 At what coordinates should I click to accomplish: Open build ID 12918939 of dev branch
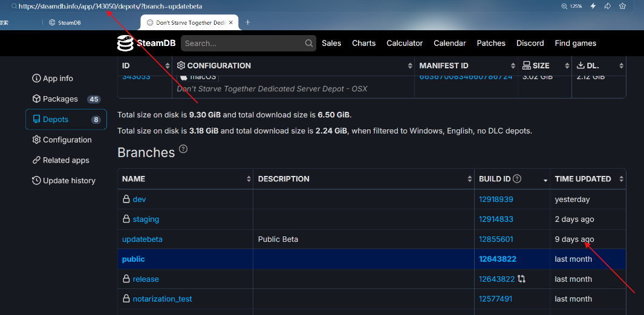496,200
